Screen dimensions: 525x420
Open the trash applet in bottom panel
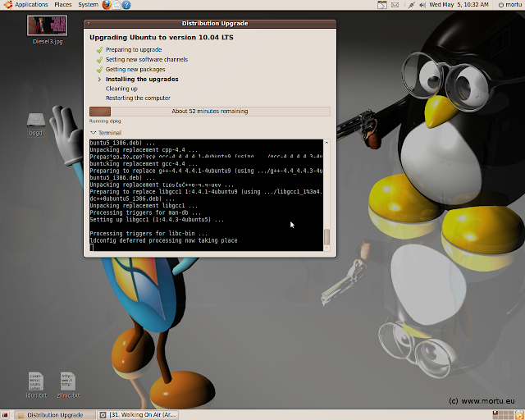519,415
